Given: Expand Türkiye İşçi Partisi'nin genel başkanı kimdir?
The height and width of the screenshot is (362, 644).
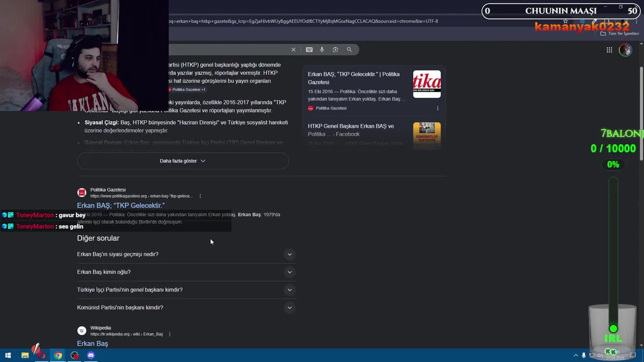Looking at the screenshot, I should pos(186,290).
